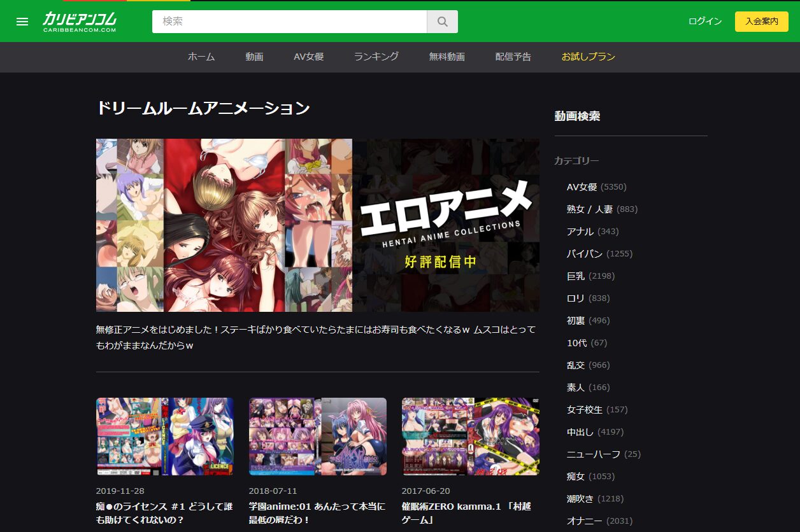The height and width of the screenshot is (532, 800).
Task: Click the magnifier search button
Action: [x=442, y=22]
